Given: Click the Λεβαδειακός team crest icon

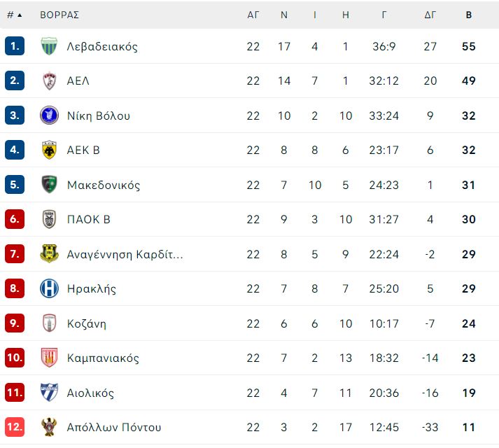Looking at the screenshot, I should tap(49, 46).
